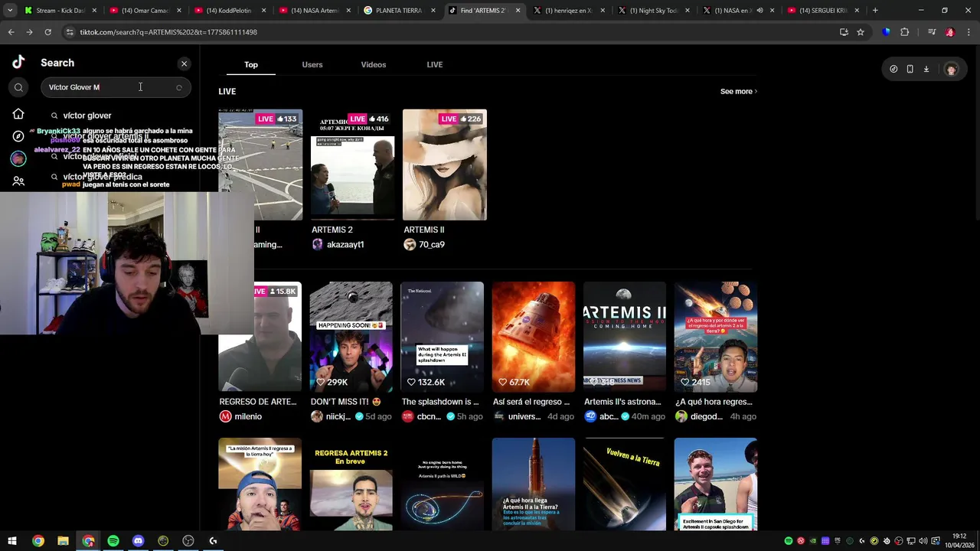Open the 'Artemis II's astrona...' video title

622,402
